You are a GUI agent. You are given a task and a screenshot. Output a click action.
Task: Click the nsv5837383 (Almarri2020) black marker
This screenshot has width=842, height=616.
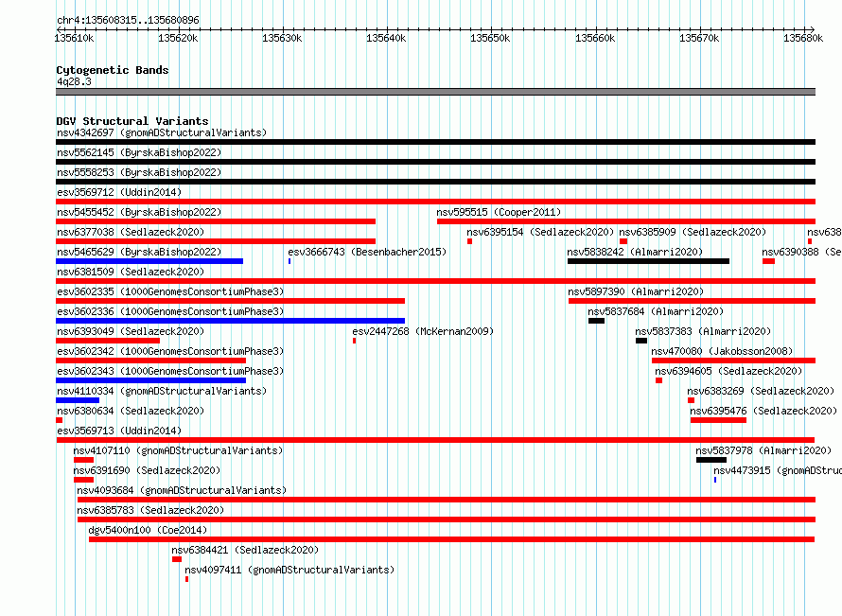[641, 341]
